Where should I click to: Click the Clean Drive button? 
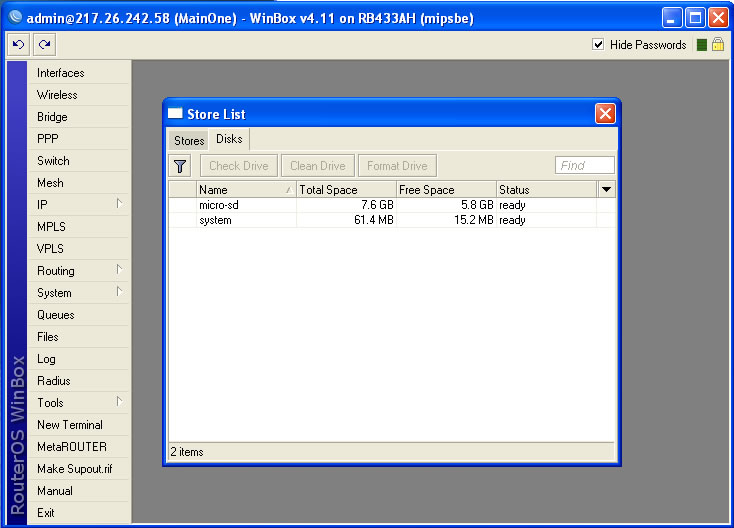pyautogui.click(x=318, y=166)
